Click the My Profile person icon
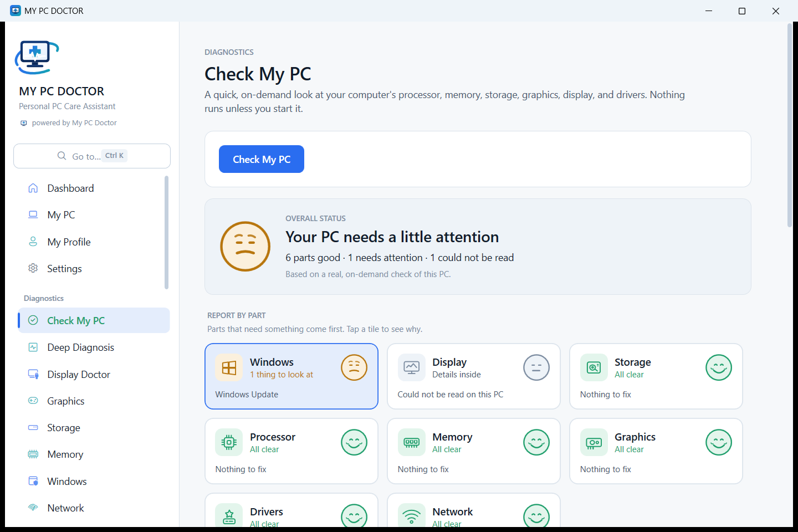The height and width of the screenshot is (532, 798). [33, 242]
